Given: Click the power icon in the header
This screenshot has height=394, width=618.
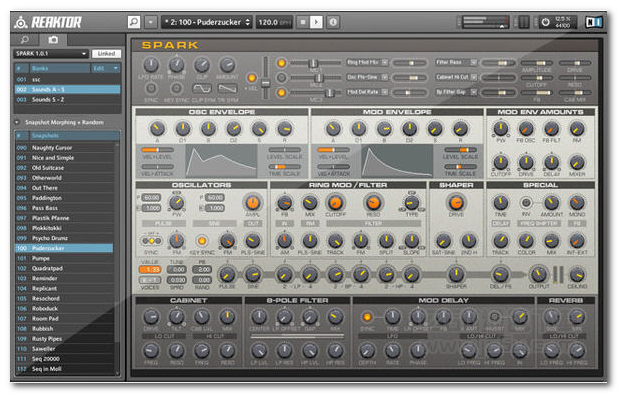Looking at the screenshot, I should pyautogui.click(x=545, y=22).
